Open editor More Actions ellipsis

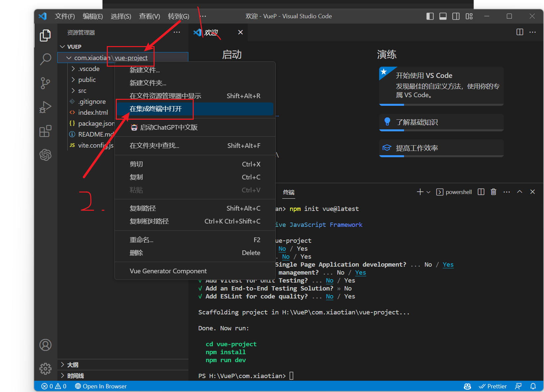tap(533, 32)
